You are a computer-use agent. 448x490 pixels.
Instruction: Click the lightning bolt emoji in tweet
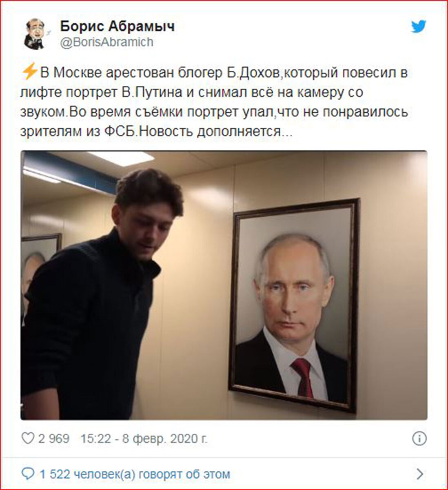pos(29,72)
